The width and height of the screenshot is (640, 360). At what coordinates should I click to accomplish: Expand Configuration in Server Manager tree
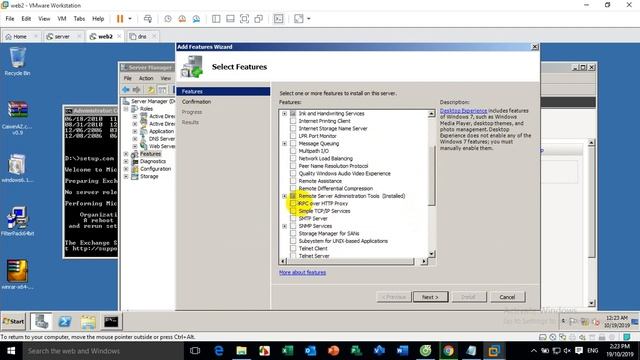[x=126, y=169]
